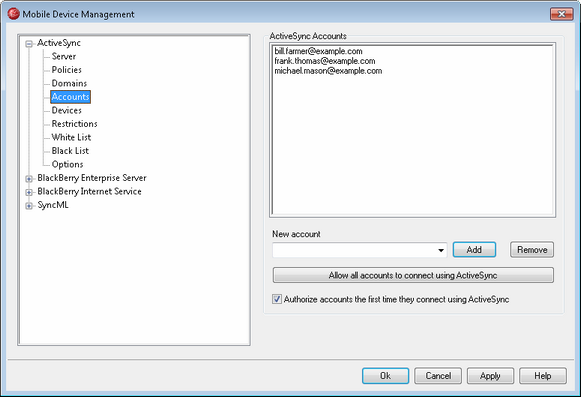Select Server under ActiveSync
Screen dimensions: 581x397
click(x=64, y=56)
